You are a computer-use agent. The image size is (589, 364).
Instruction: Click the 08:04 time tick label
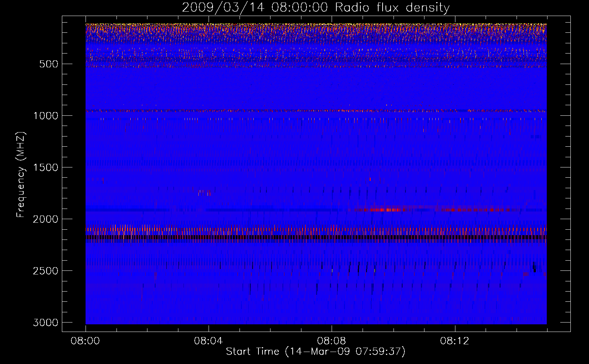tap(209, 341)
